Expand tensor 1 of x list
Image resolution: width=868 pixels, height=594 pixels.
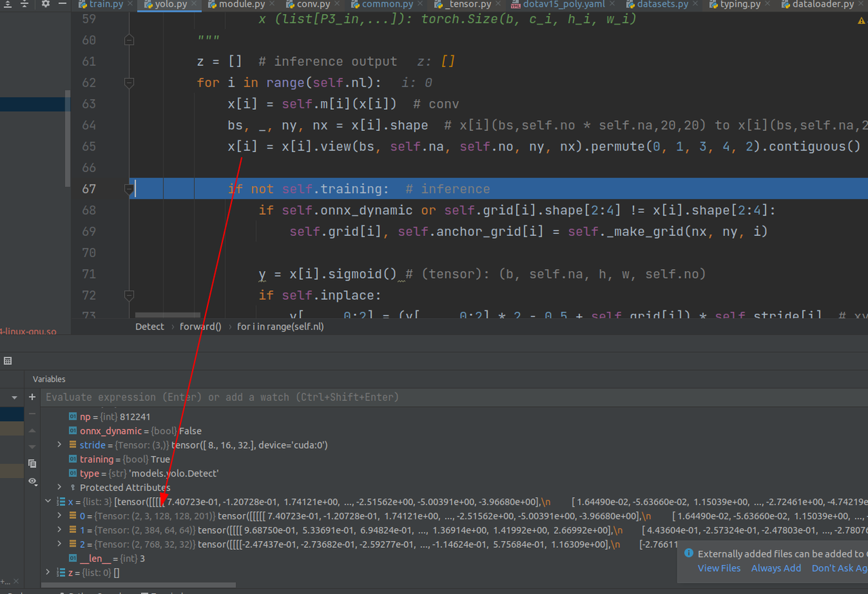pyautogui.click(x=60, y=530)
